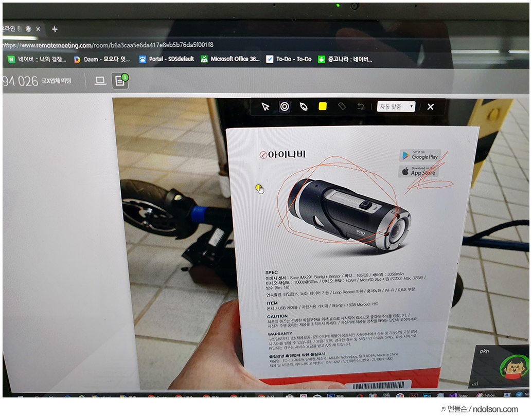Open the Microsoft Office 365 bookmark
Screen dimensions: 532x418
[x=230, y=59]
